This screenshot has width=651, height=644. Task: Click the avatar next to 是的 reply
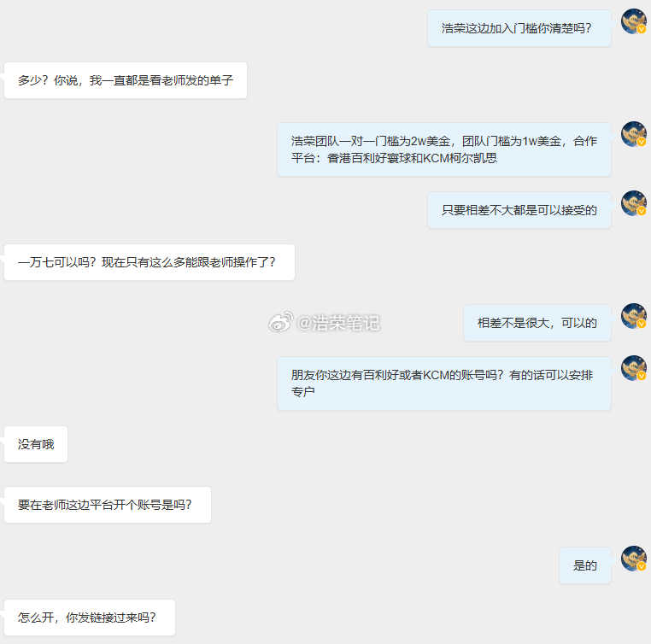tap(633, 559)
